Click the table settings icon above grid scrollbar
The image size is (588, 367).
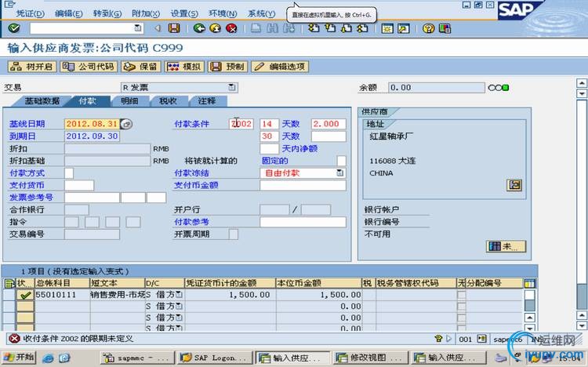click(529, 283)
